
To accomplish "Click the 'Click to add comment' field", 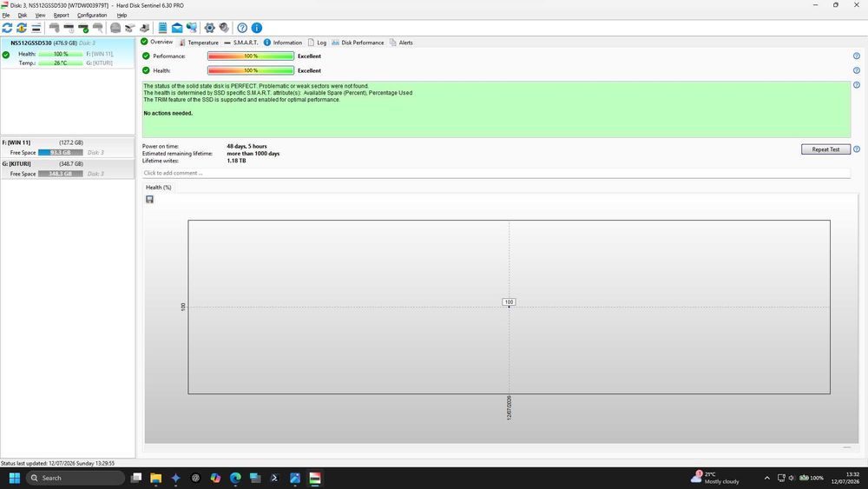I will pyautogui.click(x=496, y=173).
